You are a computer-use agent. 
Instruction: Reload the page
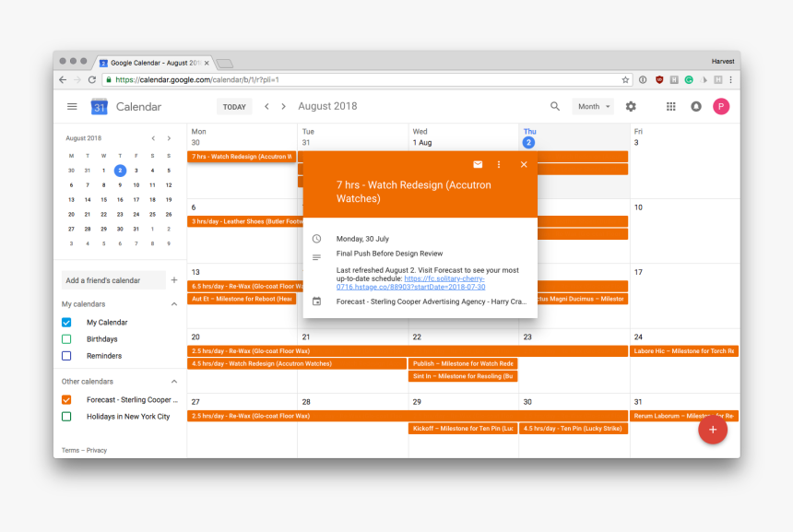click(x=92, y=79)
